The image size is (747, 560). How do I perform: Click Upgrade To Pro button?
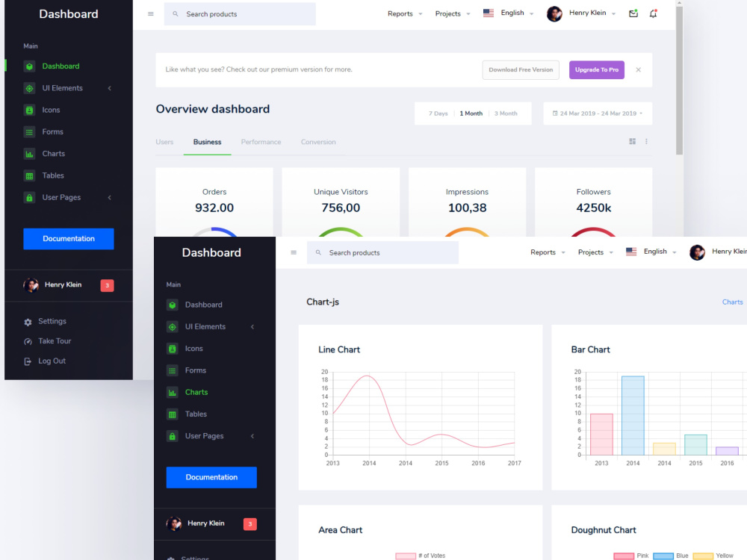596,69
